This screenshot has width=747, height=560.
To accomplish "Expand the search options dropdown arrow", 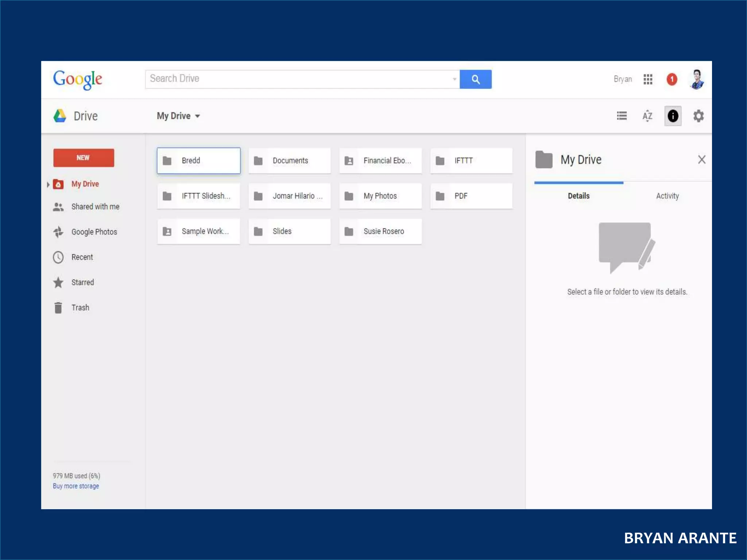I will click(454, 79).
